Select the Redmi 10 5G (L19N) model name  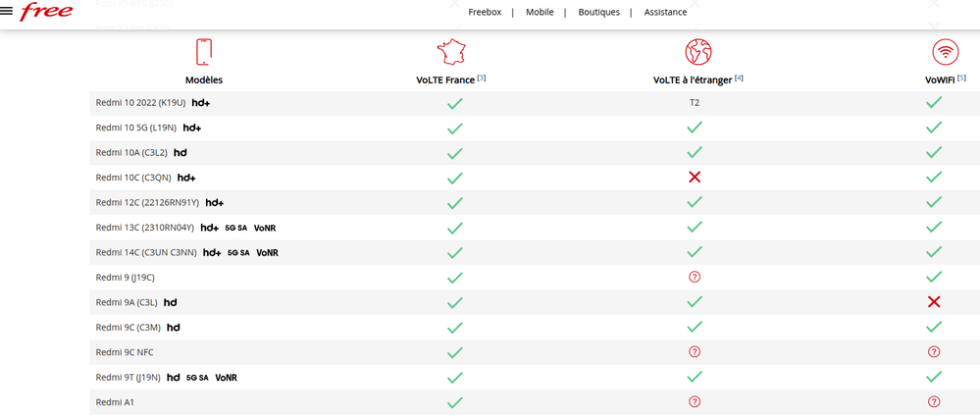pos(136,128)
